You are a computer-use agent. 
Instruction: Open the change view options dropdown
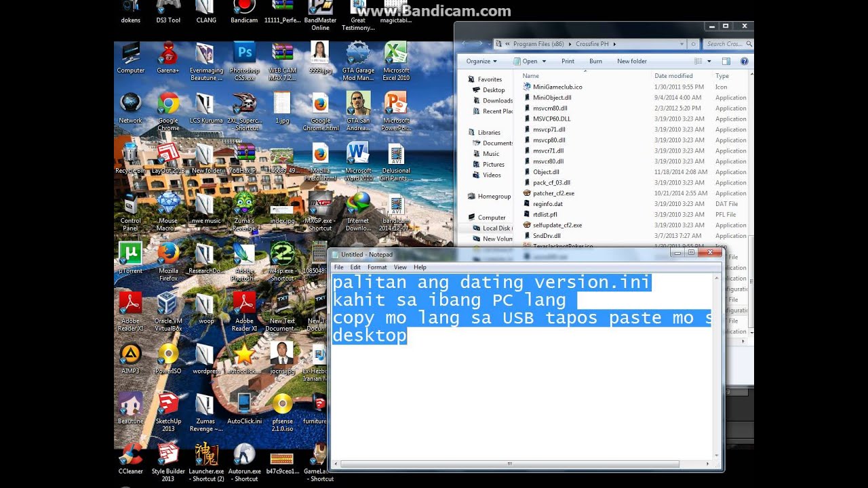point(711,61)
